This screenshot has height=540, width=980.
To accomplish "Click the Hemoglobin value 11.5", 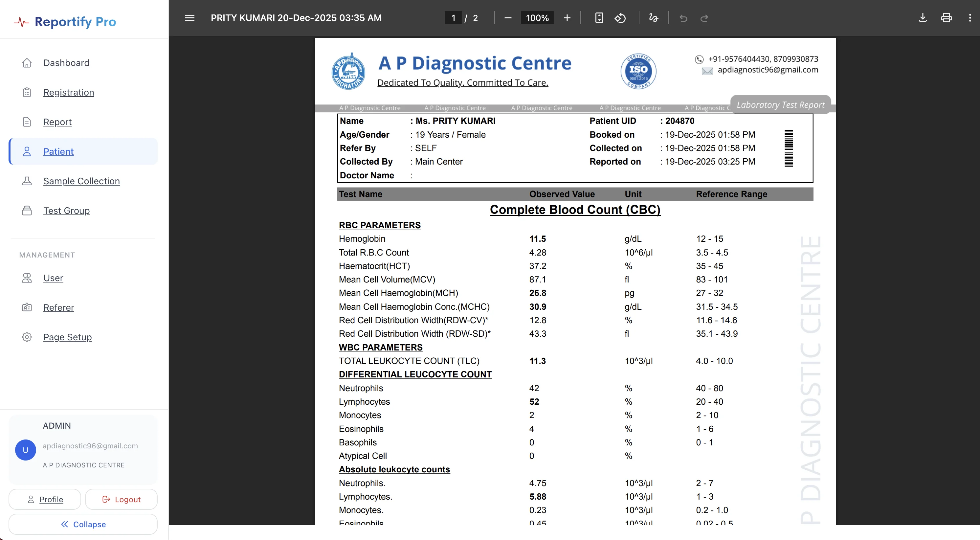I will tap(538, 239).
